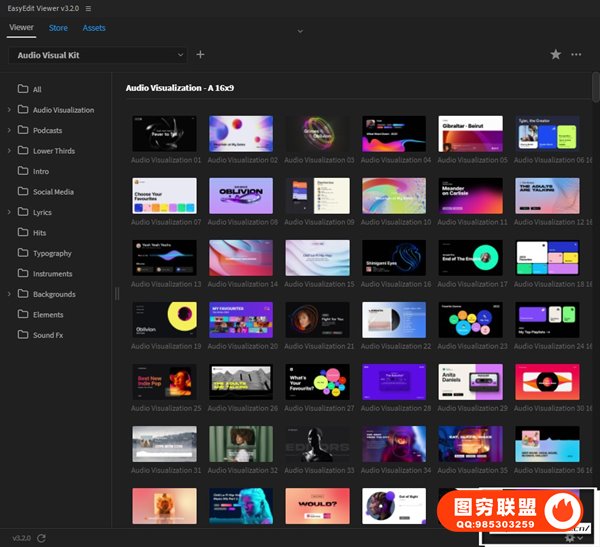Screen dimensions: 600x547
Task: Expand the Backgrounds folder arrow
Action: 10,294
